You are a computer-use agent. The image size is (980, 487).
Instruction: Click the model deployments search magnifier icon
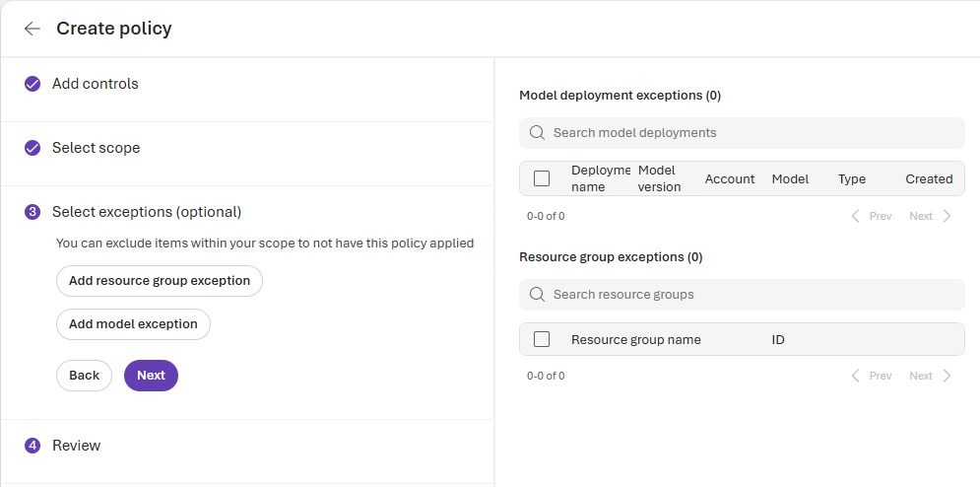coord(537,133)
